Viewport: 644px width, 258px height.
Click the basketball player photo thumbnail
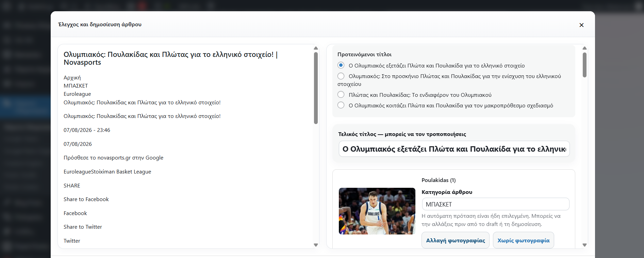pyautogui.click(x=377, y=211)
